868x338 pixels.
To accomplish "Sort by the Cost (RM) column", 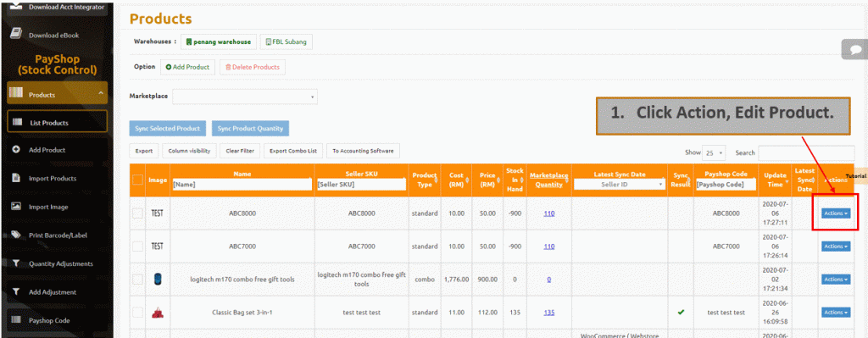I will point(456,180).
